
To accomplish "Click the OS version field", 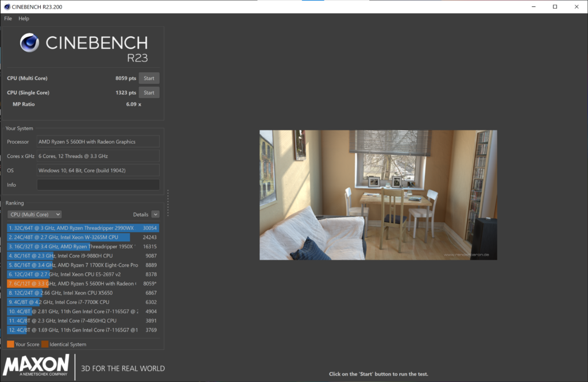I will click(x=98, y=170).
